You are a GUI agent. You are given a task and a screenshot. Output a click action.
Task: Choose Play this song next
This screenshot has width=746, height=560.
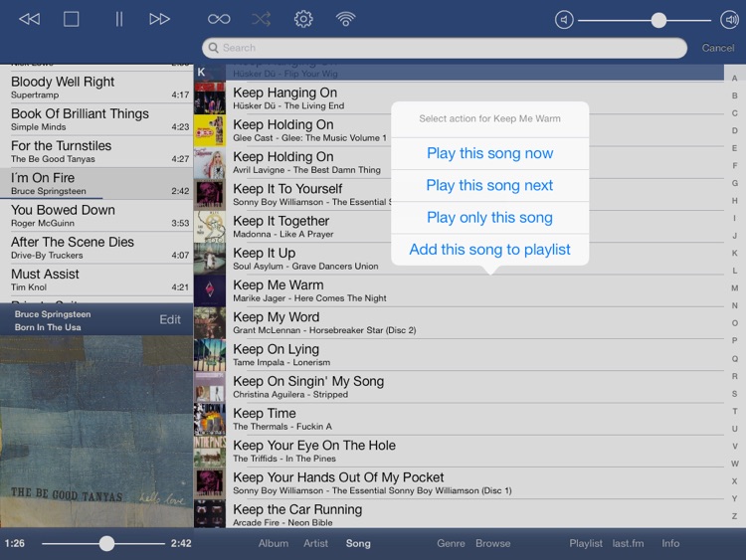pos(489,186)
